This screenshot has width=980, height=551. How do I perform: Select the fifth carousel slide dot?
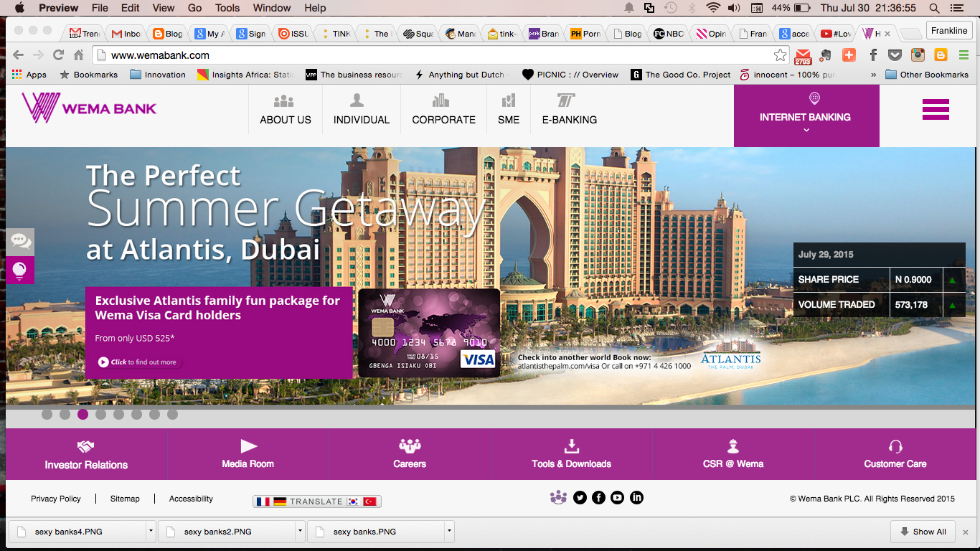(x=118, y=414)
